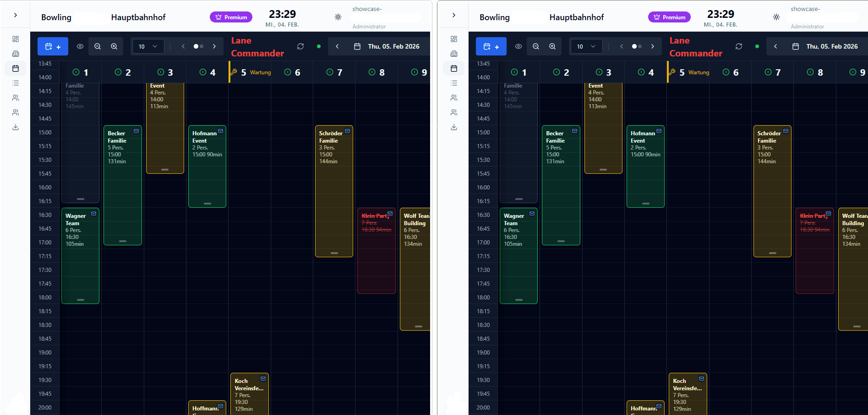Open the customers panel via people icon
This screenshot has width=868, height=415.
[16, 98]
